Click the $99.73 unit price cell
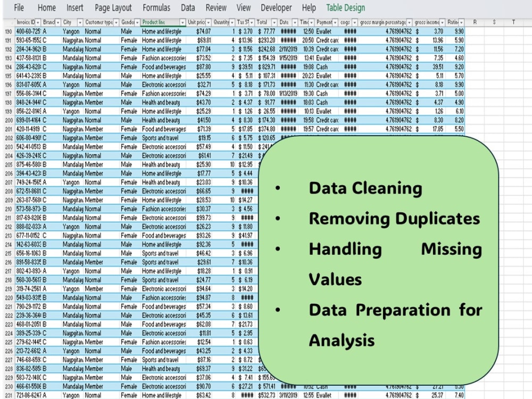The width and height of the screenshot is (532, 399). 199,218
